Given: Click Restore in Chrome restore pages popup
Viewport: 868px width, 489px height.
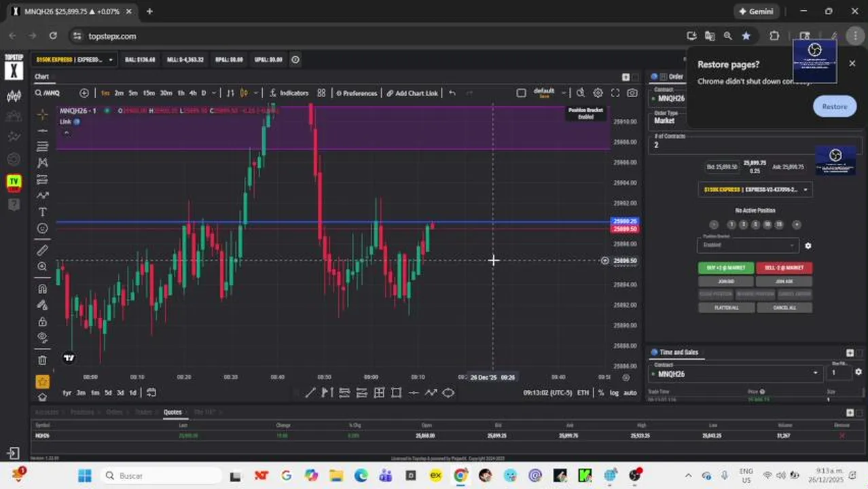Looking at the screenshot, I should [x=835, y=106].
